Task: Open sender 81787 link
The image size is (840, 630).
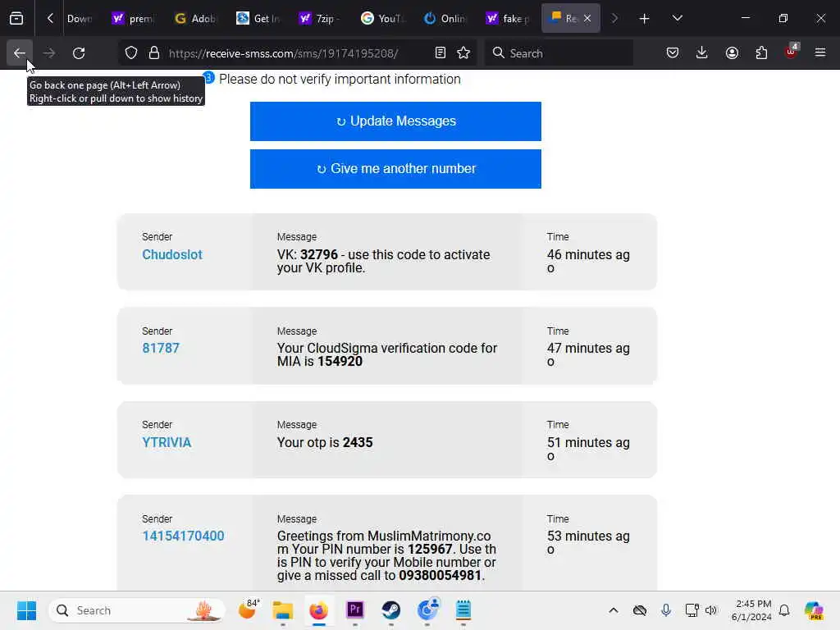Action: [x=161, y=348]
